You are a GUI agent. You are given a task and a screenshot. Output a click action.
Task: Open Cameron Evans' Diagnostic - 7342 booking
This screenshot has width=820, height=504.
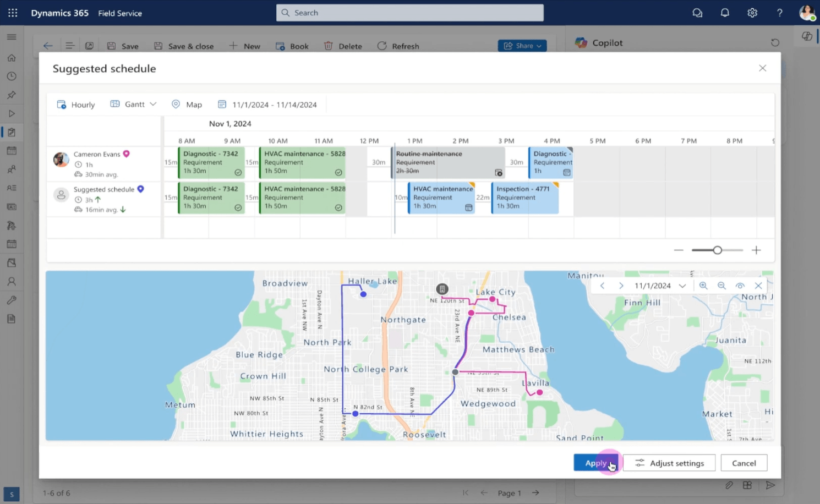211,162
